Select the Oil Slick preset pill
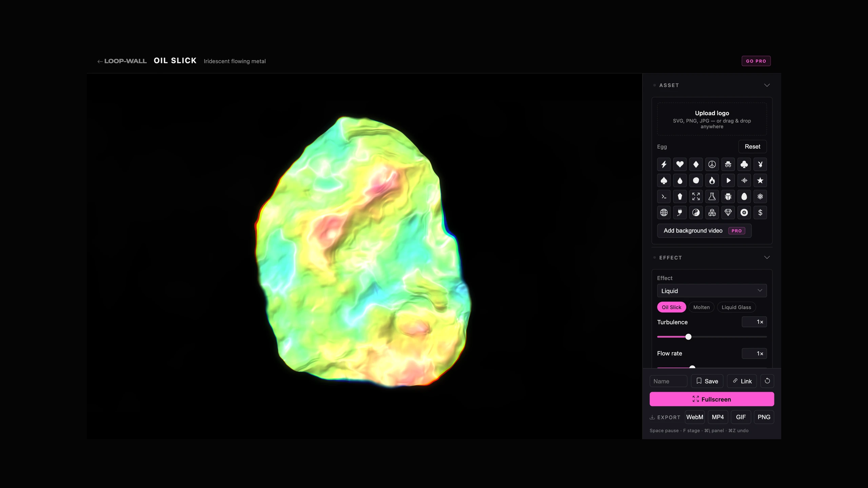The image size is (868, 488). pos(671,307)
